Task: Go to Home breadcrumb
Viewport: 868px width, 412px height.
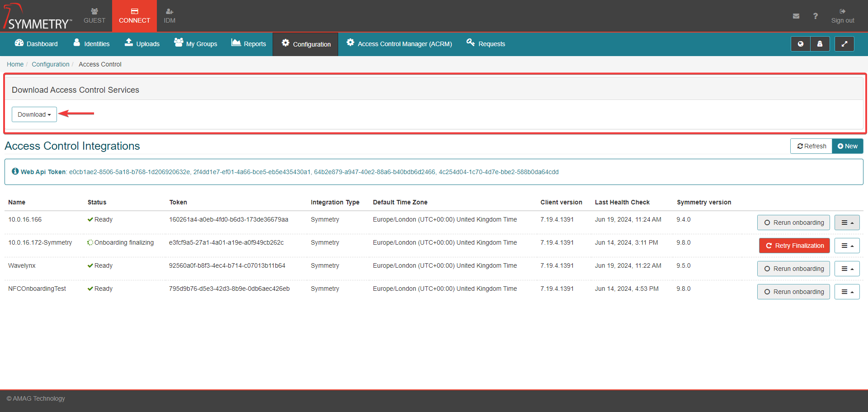Action: pyautogui.click(x=15, y=64)
